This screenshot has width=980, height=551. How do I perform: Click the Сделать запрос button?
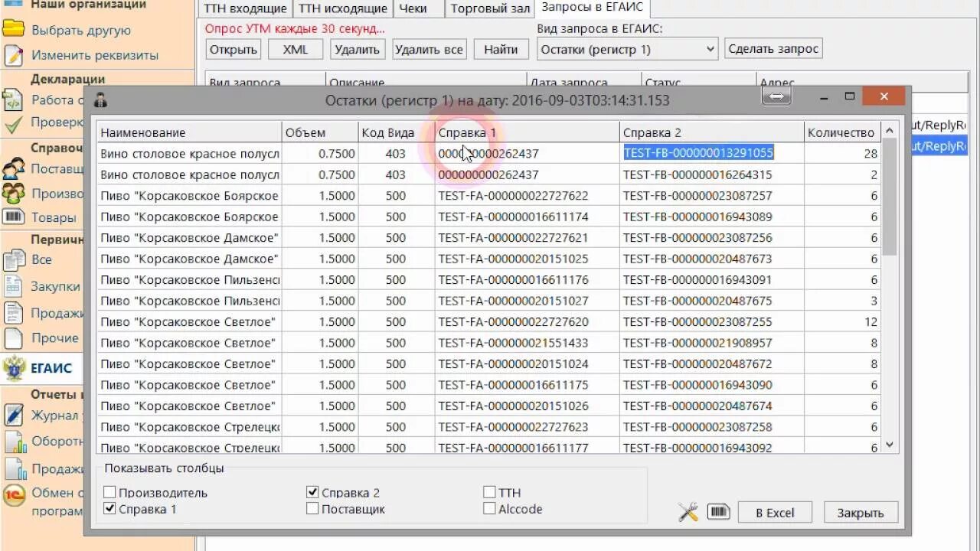point(773,49)
